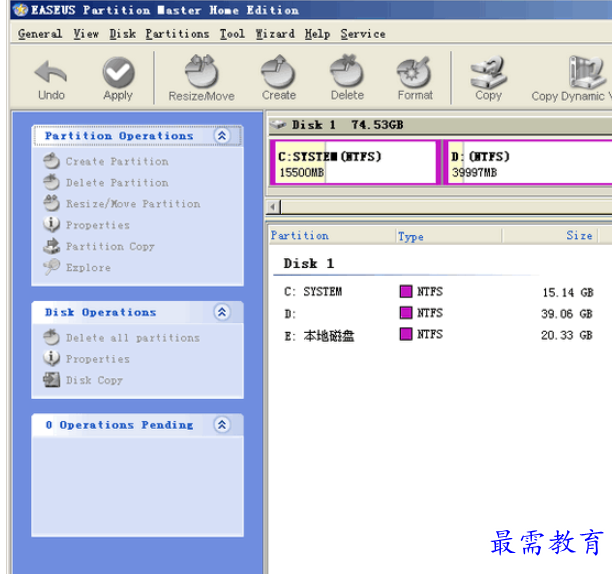Screen dimensions: 612x574
Task: Click the Create Partition link
Action: click(117, 161)
